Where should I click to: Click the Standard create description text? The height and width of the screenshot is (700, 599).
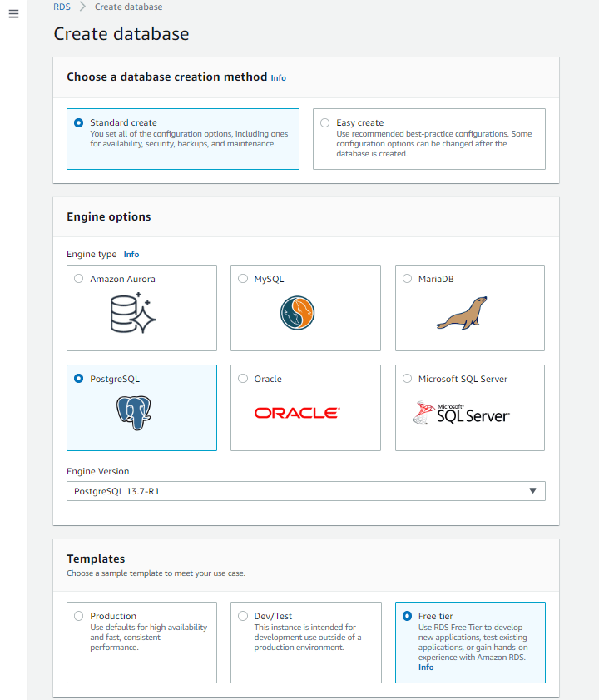(x=189, y=139)
